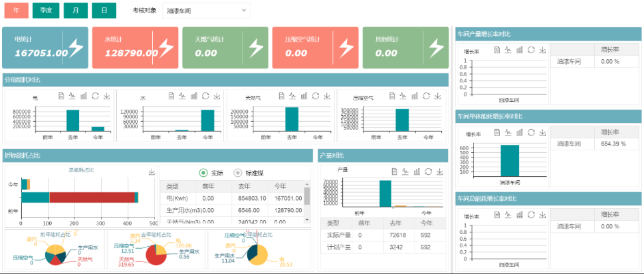Viewport: 644px width, 274px height.
Task: Switch to the 季度 (quarter) period tab
Action: [x=45, y=11]
